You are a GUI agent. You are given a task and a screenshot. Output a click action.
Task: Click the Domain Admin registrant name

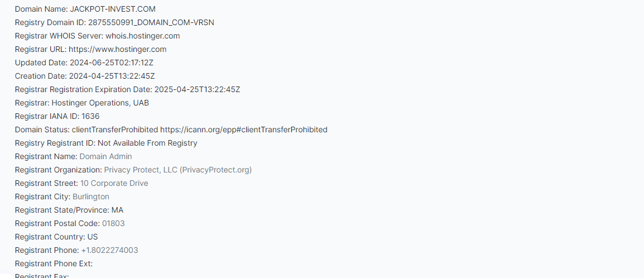(105, 156)
